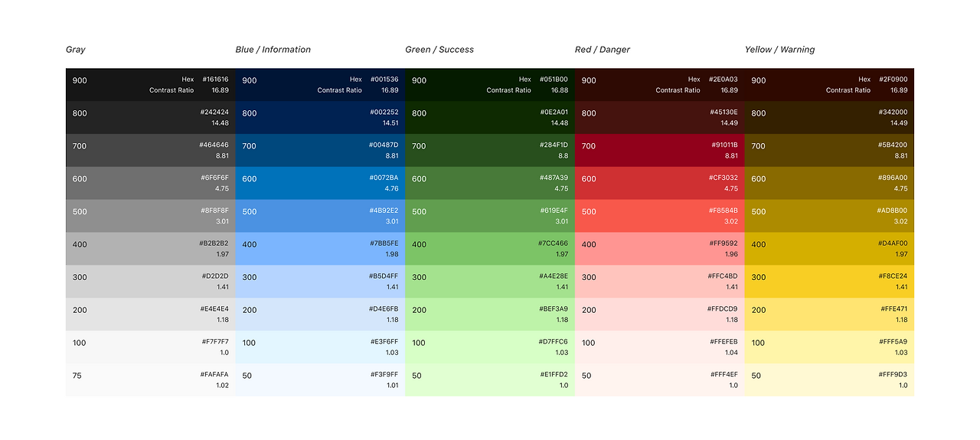This screenshot has height=440, width=980.
Task: Click the Blue / Information heading
Action: pyautogui.click(x=273, y=50)
